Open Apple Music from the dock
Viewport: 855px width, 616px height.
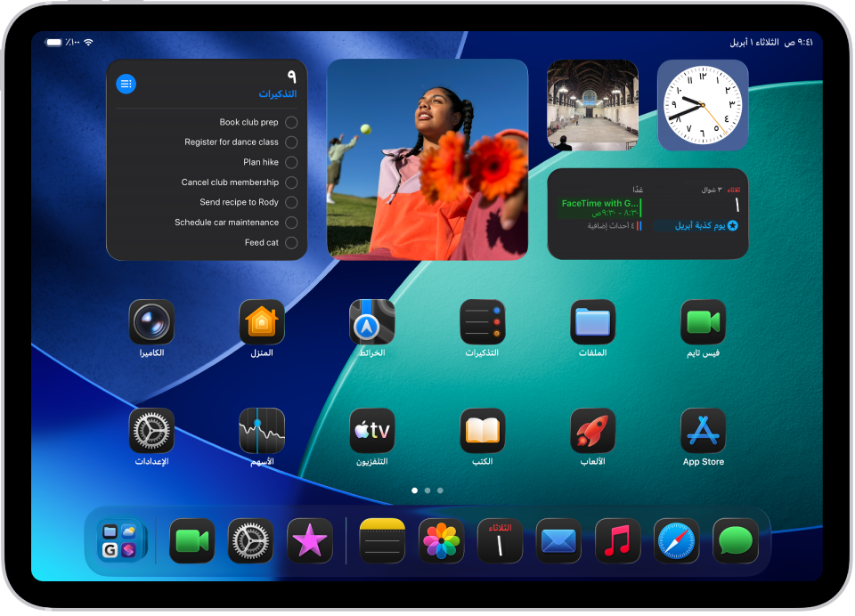617,539
